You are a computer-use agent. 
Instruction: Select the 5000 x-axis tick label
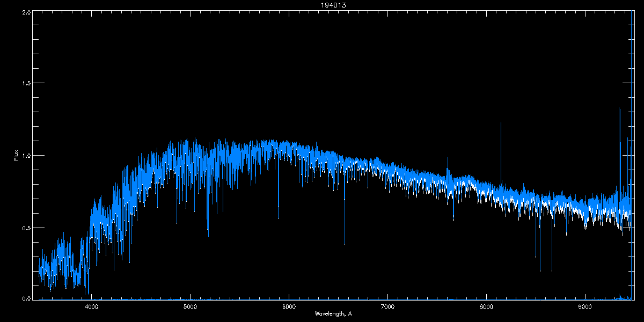(x=190, y=306)
